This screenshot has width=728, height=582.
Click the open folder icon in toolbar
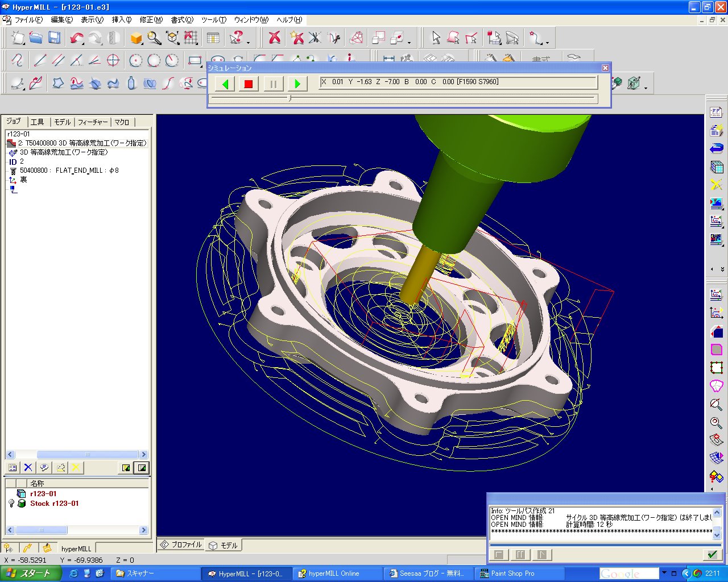[36, 38]
